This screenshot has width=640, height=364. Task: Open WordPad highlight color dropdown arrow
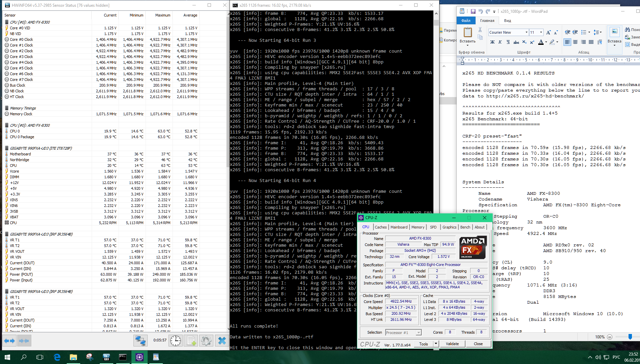557,42
